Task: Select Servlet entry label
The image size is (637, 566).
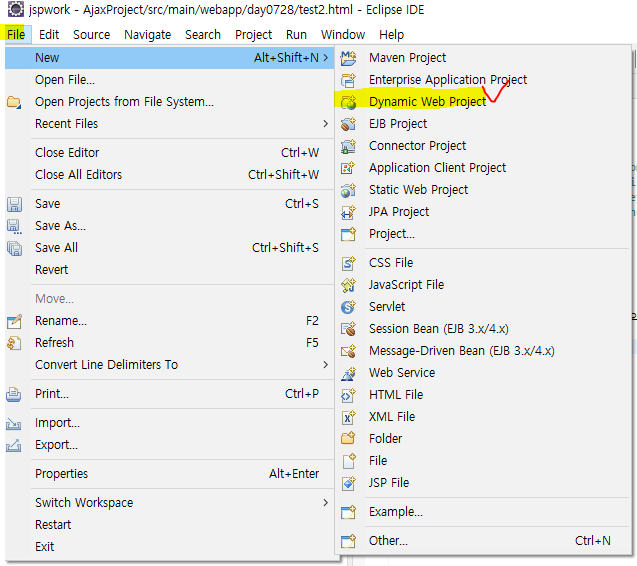Action: click(x=387, y=306)
